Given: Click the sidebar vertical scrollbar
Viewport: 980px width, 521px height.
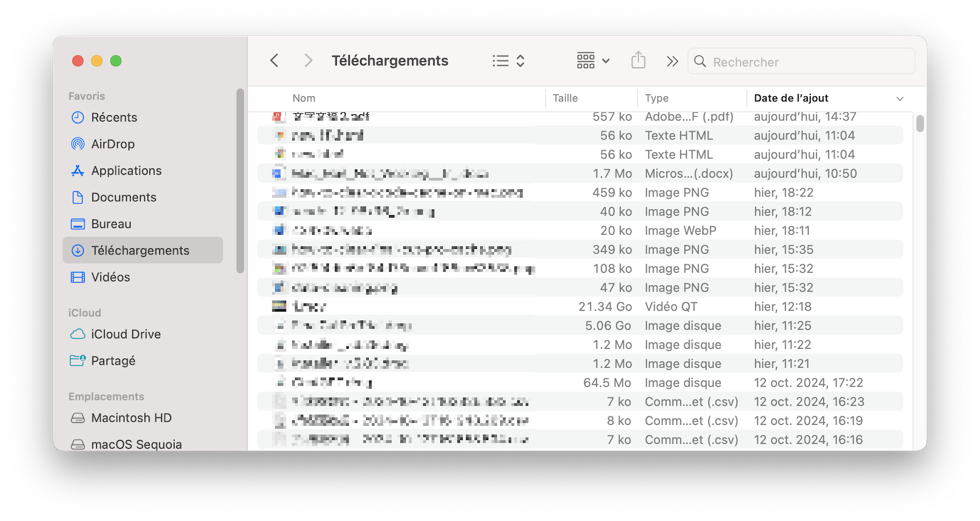Looking at the screenshot, I should click(240, 181).
